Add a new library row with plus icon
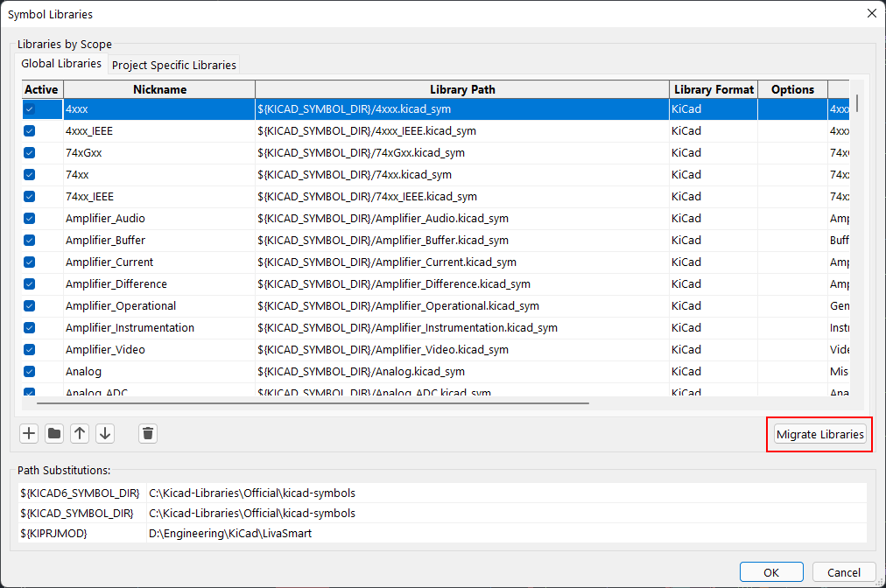Screen dimensions: 886x588 click(29, 434)
